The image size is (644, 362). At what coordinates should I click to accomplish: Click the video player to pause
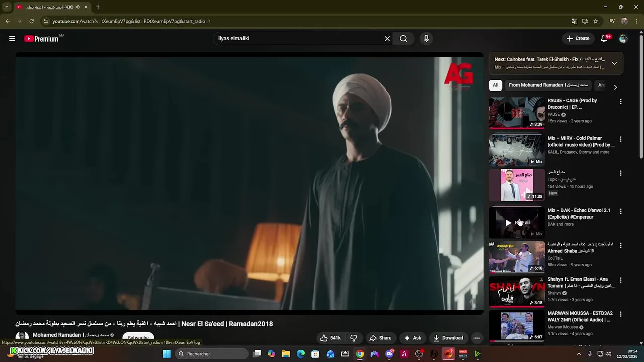tap(249, 184)
